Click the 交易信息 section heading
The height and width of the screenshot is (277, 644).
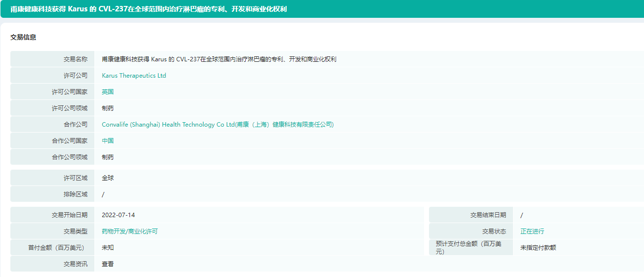[x=23, y=37]
